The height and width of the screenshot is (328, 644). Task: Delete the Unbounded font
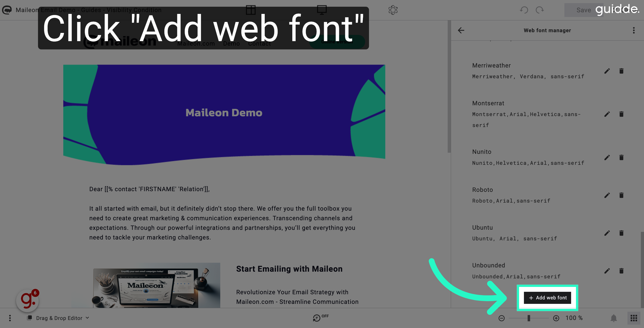(621, 271)
